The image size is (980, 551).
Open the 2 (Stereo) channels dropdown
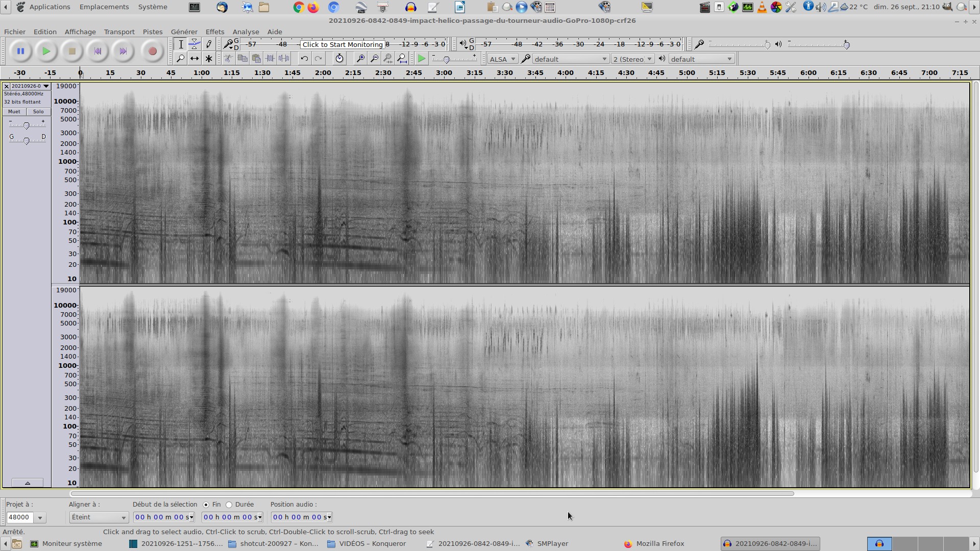632,59
